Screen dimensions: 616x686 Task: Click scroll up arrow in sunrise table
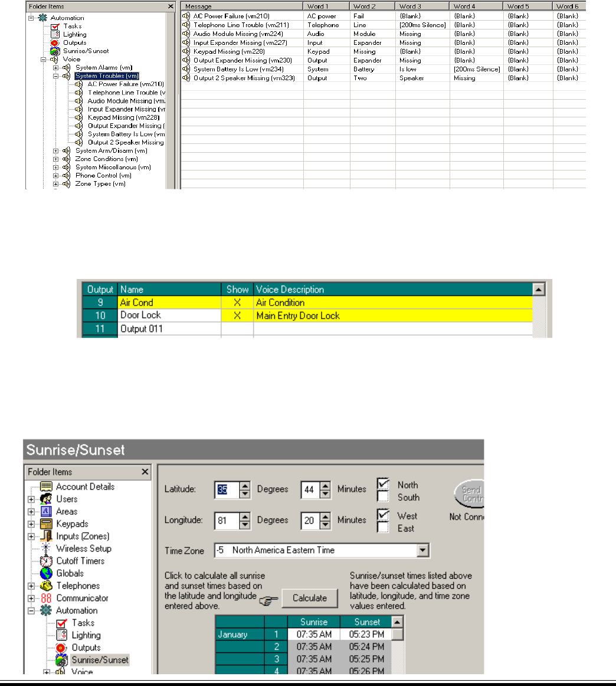coord(397,622)
